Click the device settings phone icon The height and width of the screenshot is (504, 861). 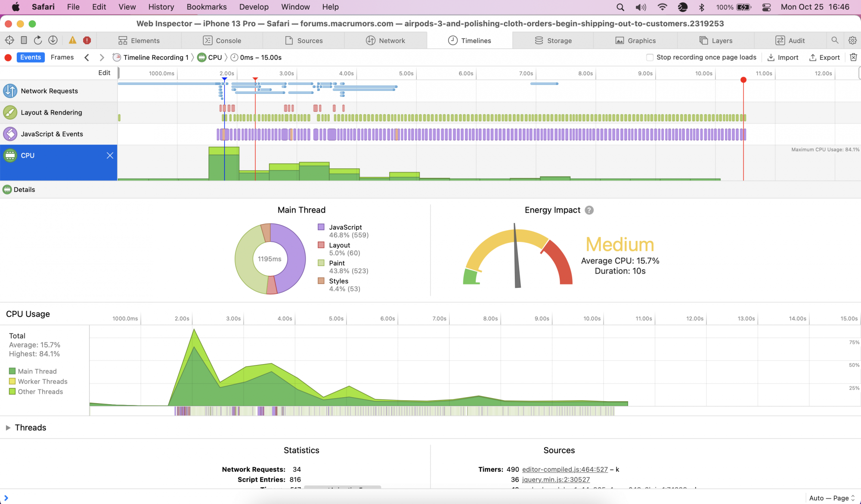(x=24, y=40)
